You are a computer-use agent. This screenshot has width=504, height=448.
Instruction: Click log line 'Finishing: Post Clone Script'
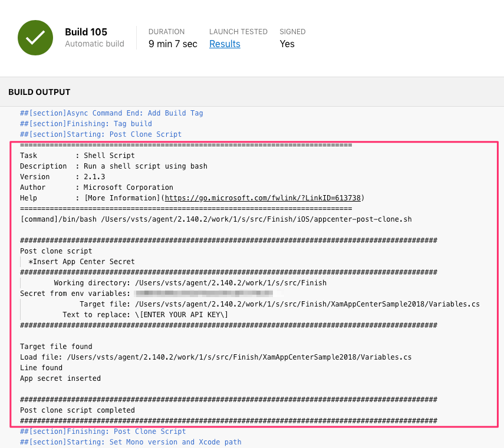pyautogui.click(x=103, y=431)
